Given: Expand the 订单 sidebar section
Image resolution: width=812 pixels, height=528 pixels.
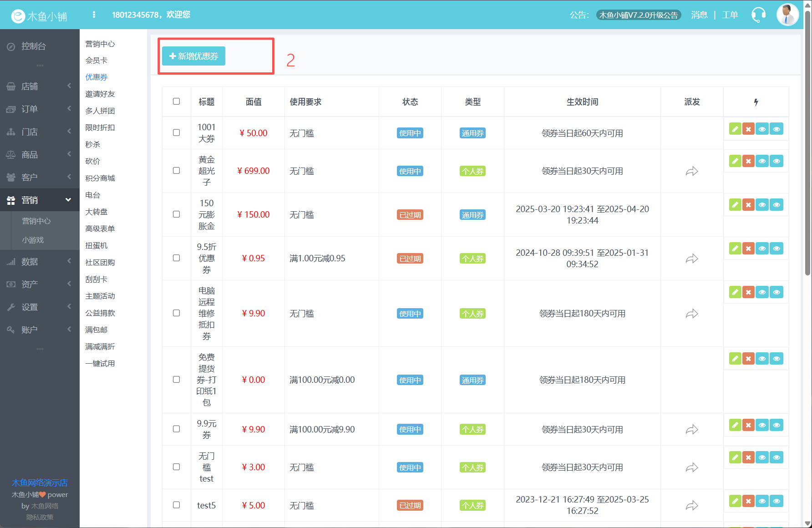Looking at the screenshot, I should click(x=40, y=109).
